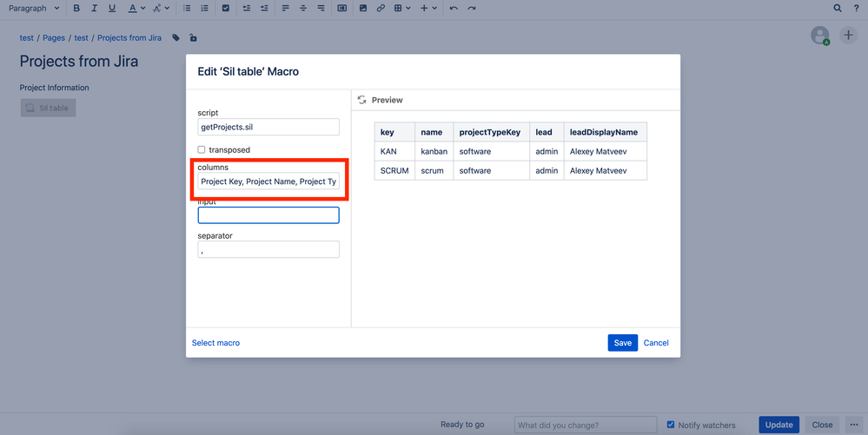The height and width of the screenshot is (435, 868).
Task: Refresh the macro Preview
Action: pos(361,100)
